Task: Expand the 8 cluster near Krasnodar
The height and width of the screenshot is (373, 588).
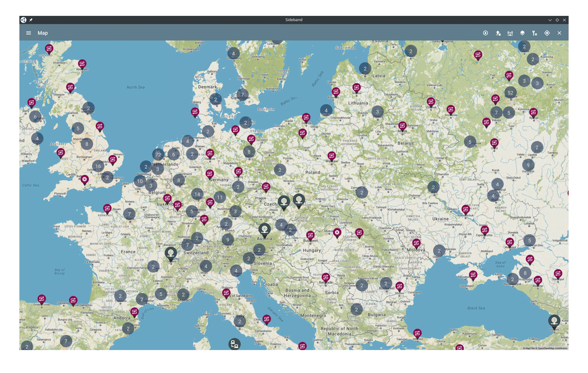Action: (x=525, y=273)
